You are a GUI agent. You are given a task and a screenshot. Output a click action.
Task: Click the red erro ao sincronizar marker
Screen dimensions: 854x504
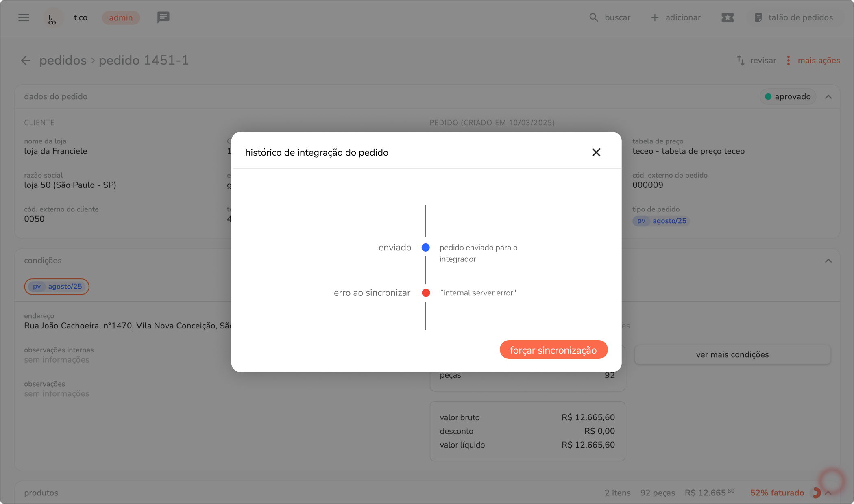coord(426,293)
